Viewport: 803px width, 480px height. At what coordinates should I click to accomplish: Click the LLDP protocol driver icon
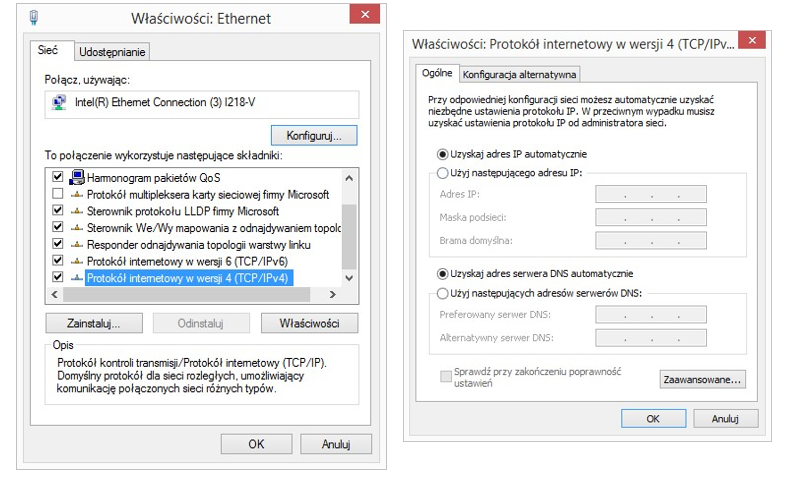click(x=76, y=211)
